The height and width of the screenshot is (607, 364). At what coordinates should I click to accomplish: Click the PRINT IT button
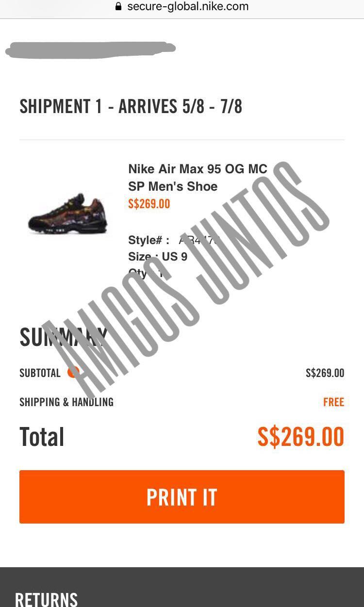point(182,497)
